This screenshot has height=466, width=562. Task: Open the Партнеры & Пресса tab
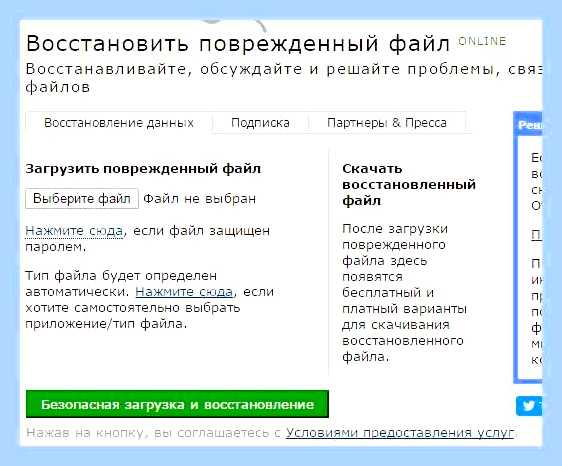pyautogui.click(x=387, y=123)
